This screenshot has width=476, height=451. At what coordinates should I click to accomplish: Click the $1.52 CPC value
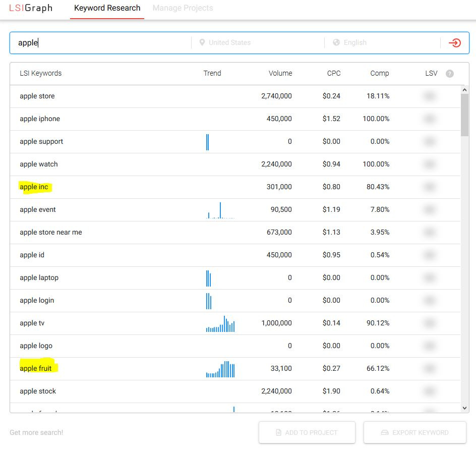331,119
